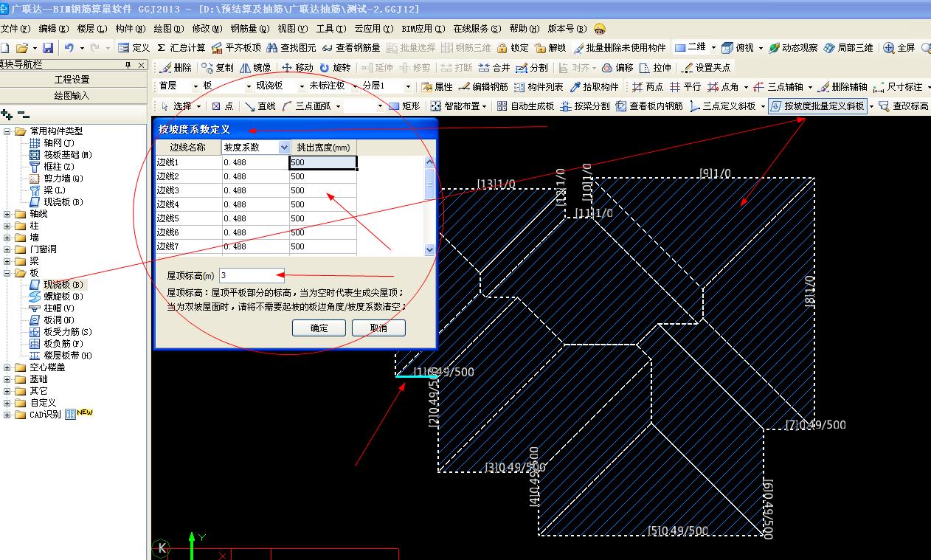Click 编辑钢筋 tool
The width and height of the screenshot is (931, 560).
(x=483, y=86)
